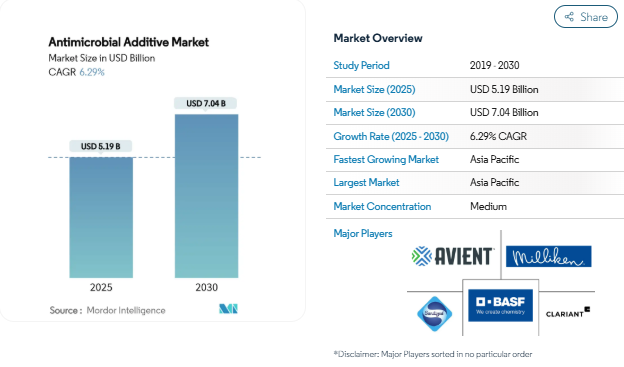Click the USD 5.19 B label
Image resolution: width=624 pixels, height=367 pixels.
click(101, 146)
